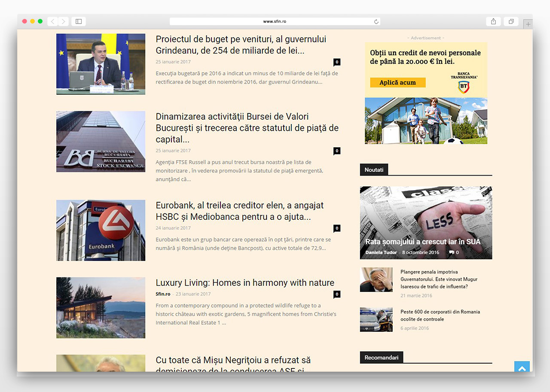
Task: Open Plangere penala impotriva Guvernatorului article
Action: pyautogui.click(x=439, y=279)
